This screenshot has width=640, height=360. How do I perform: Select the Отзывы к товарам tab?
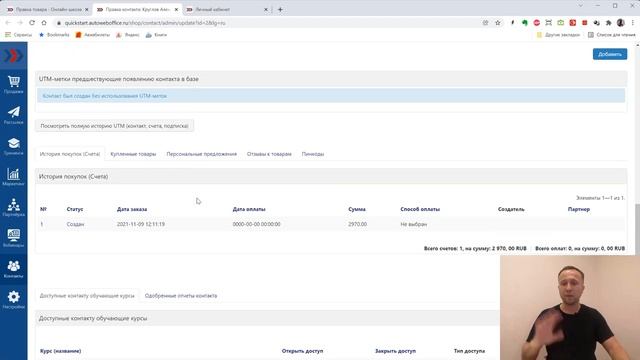269,154
